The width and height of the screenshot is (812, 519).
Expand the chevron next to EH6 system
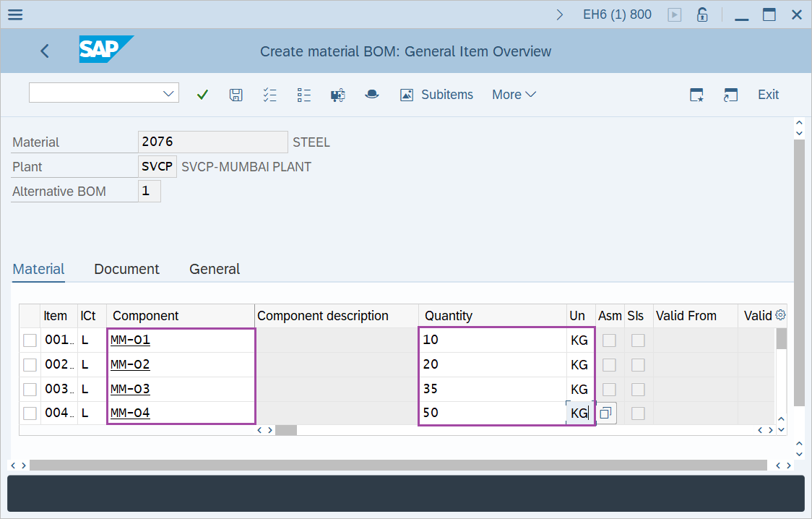click(x=560, y=14)
